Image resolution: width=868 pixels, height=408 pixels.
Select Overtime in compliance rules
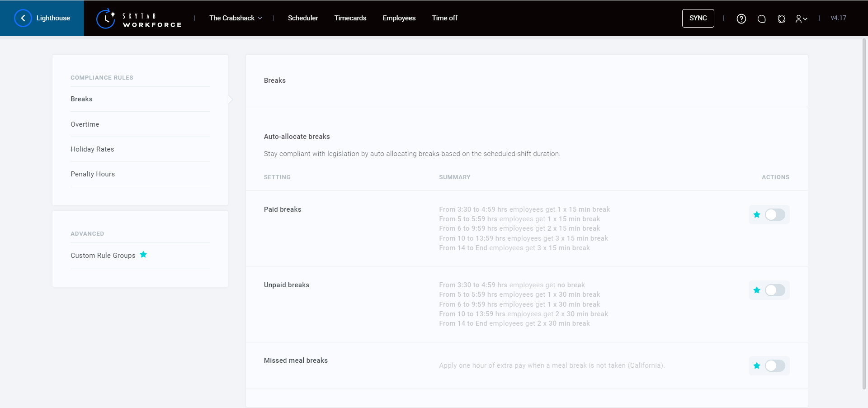[x=85, y=124]
